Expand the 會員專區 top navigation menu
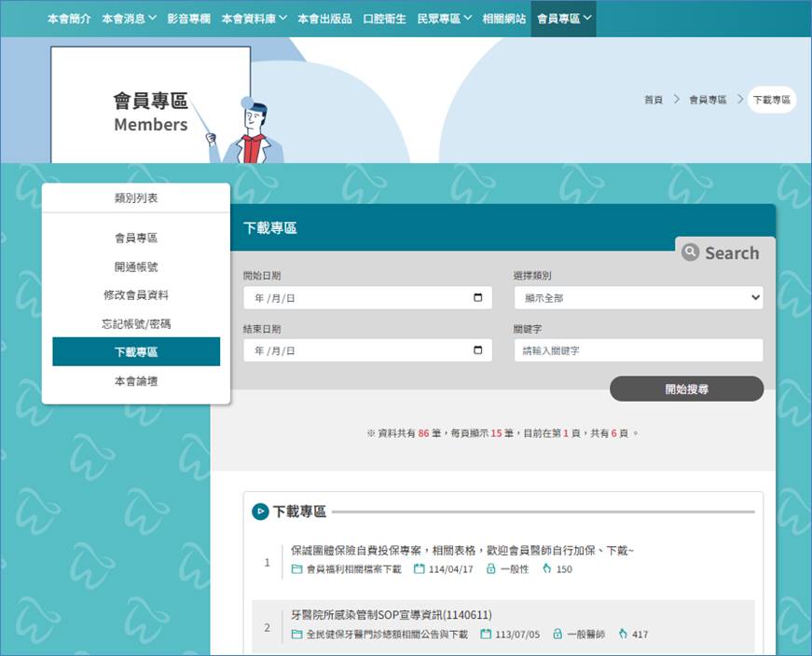 pyautogui.click(x=563, y=20)
